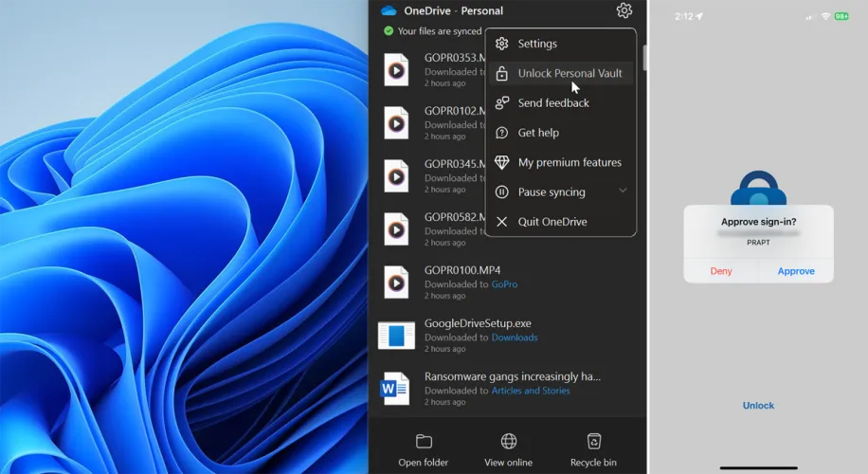Click the settings gear icon in OneDrive header

[x=624, y=10]
